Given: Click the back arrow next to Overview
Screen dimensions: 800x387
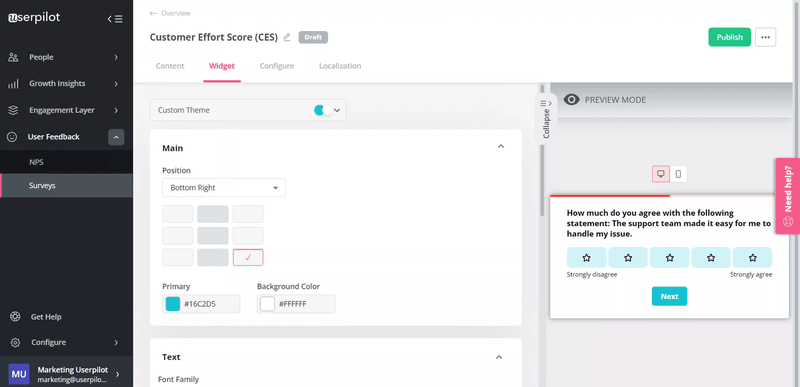Looking at the screenshot, I should click(153, 13).
